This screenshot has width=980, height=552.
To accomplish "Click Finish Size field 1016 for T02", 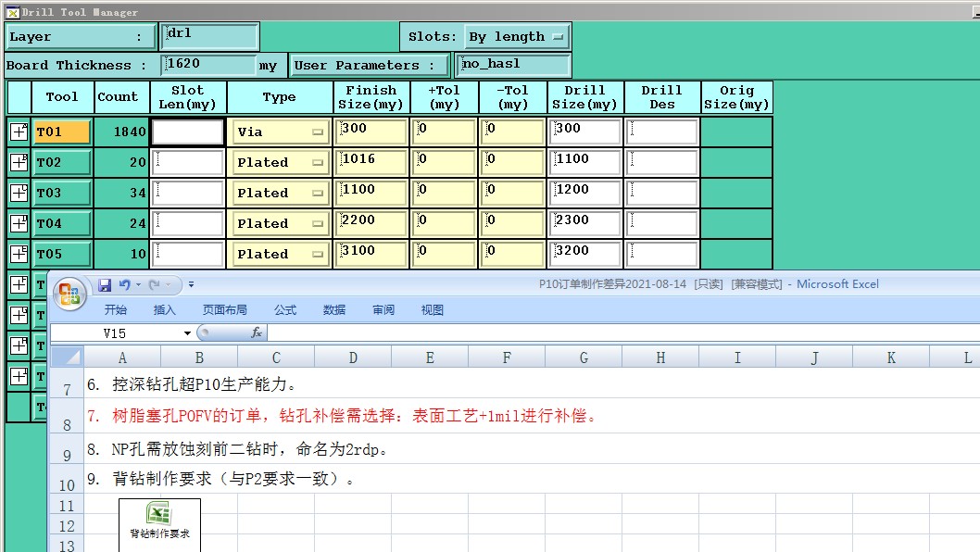I will (x=371, y=162).
